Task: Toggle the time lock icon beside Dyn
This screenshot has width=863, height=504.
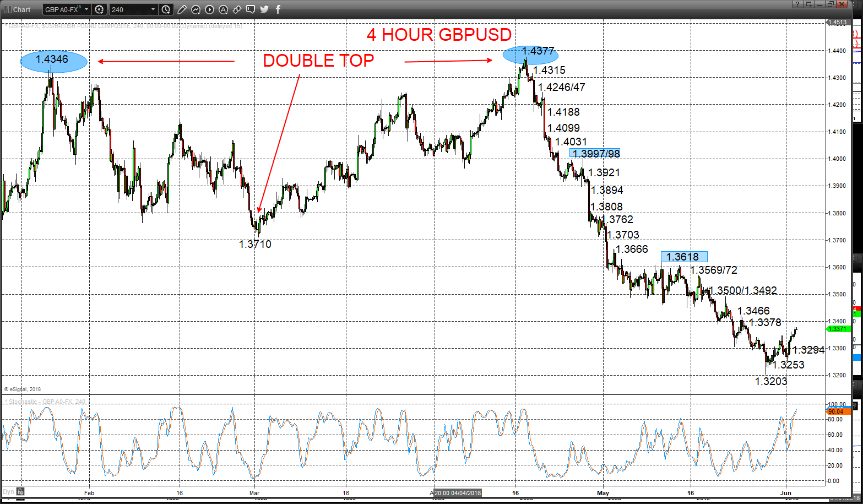Action: coord(20,491)
